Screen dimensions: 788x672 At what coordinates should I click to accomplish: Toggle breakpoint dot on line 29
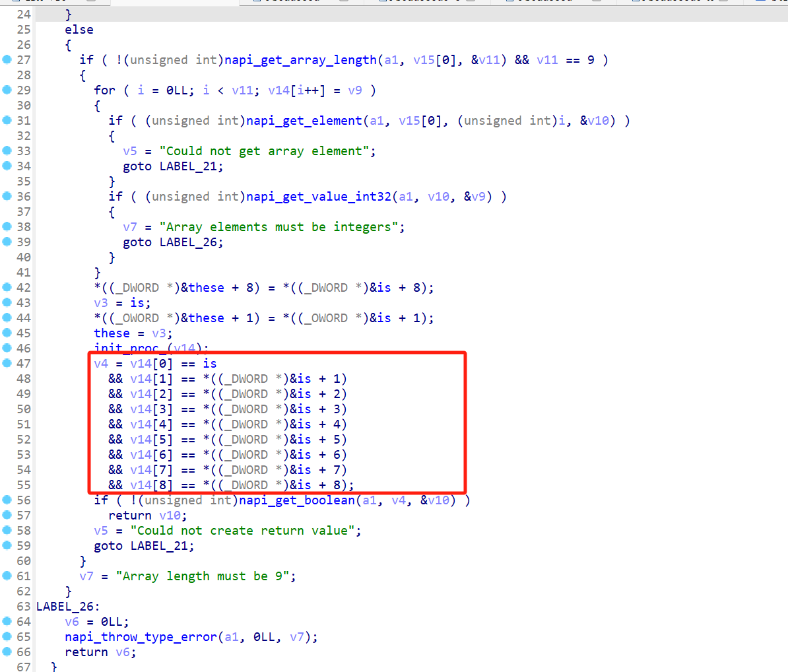point(7,90)
